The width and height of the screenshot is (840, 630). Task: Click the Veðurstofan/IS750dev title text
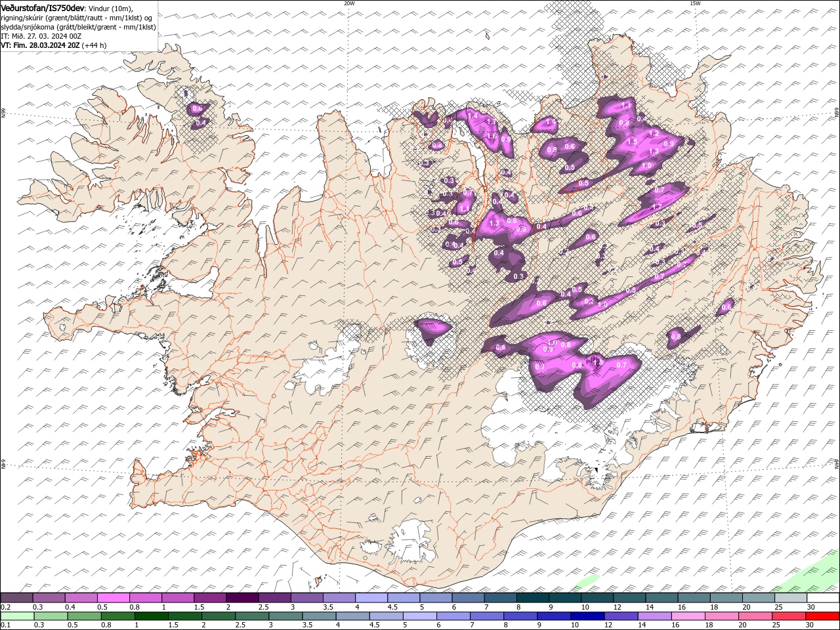43,7
